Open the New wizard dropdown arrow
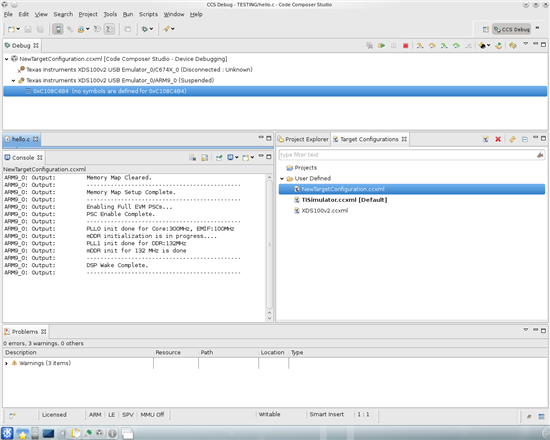 18,29
